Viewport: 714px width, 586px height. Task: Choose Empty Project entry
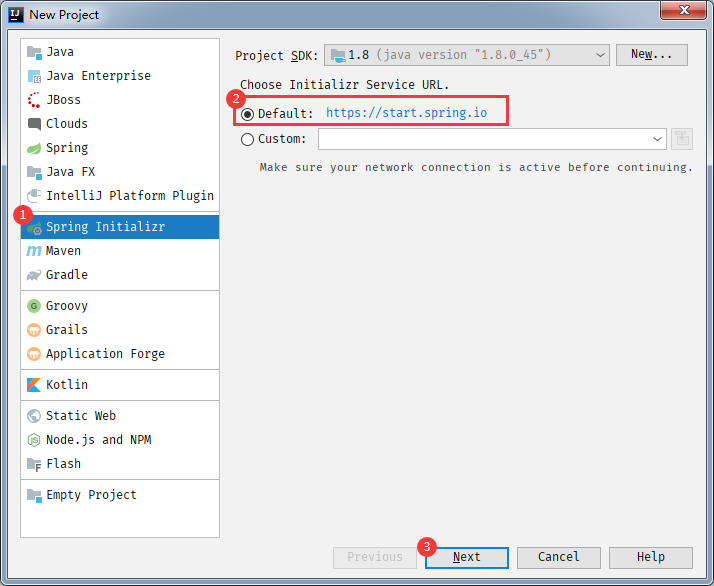point(92,495)
